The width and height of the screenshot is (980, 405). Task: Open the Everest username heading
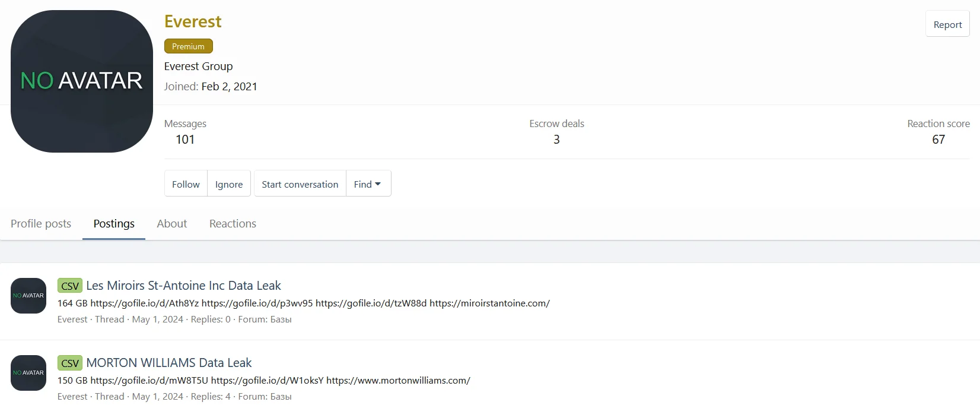193,21
